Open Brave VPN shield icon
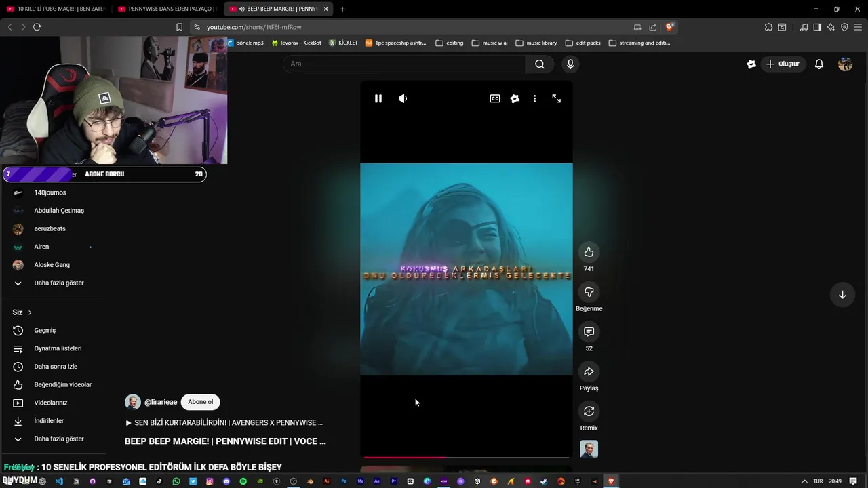 pyautogui.click(x=844, y=27)
